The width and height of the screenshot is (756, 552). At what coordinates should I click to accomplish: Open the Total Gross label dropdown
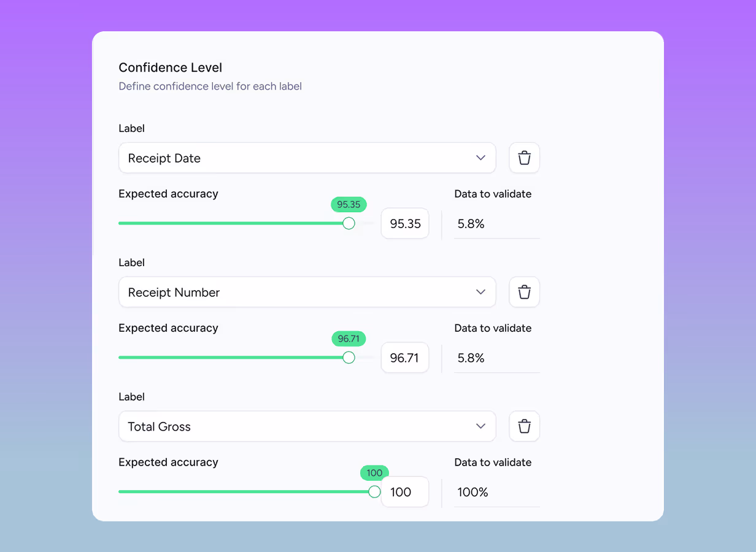click(x=307, y=426)
